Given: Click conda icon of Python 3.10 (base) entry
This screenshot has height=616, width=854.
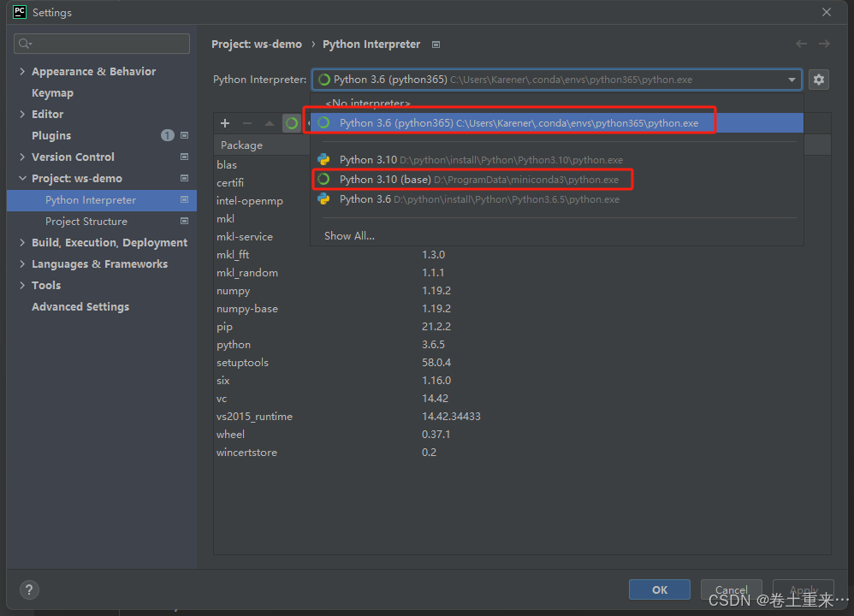Looking at the screenshot, I should pyautogui.click(x=323, y=179).
